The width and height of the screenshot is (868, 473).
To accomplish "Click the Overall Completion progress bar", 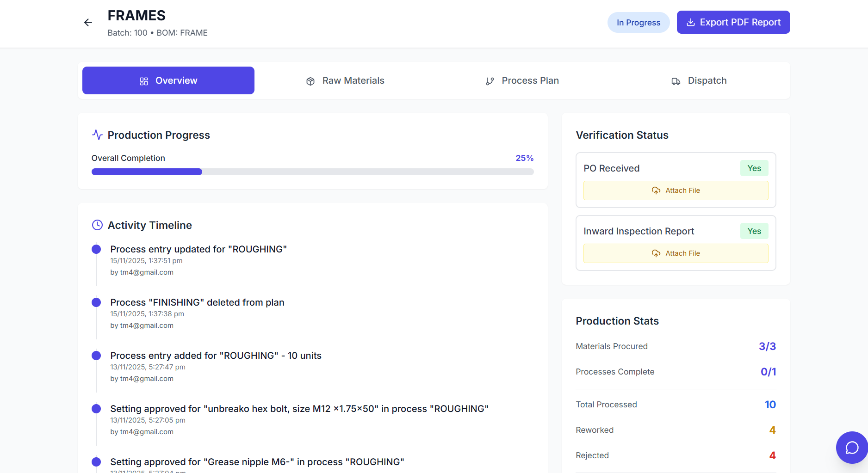I will [312, 172].
